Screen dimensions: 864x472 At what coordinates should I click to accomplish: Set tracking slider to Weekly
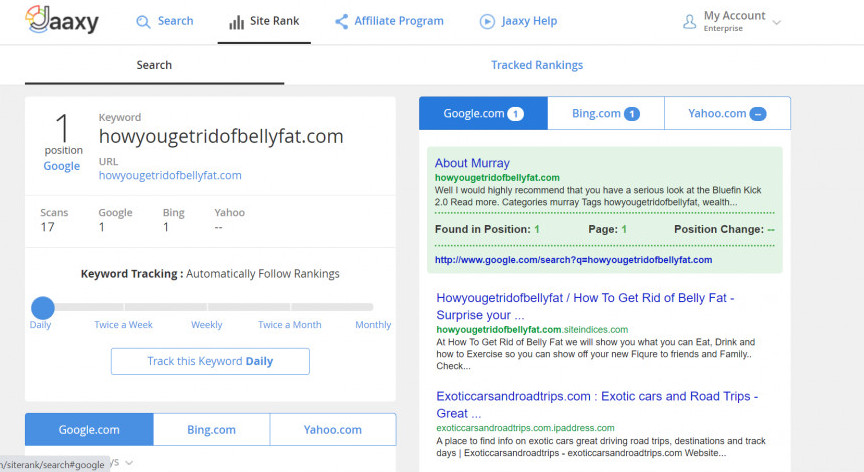point(207,308)
